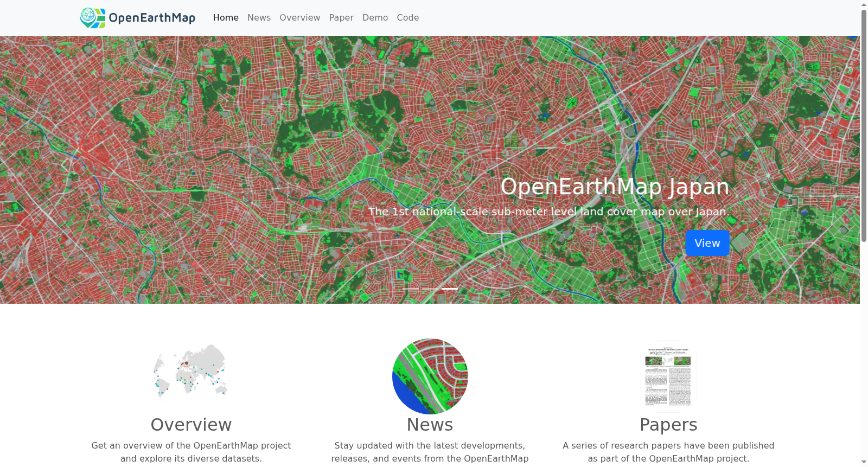868x467 pixels.
Task: Click the 'OpenEarthMap Japan' slide title
Action: point(615,187)
